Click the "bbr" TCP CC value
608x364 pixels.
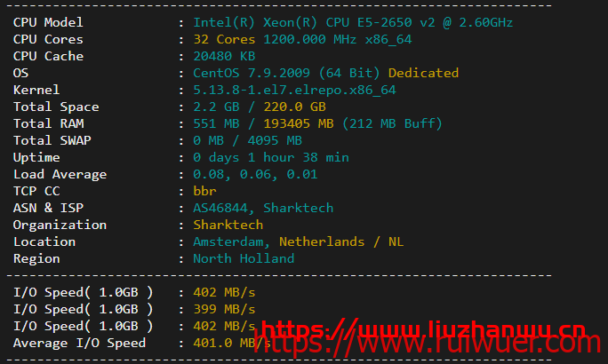(204, 191)
